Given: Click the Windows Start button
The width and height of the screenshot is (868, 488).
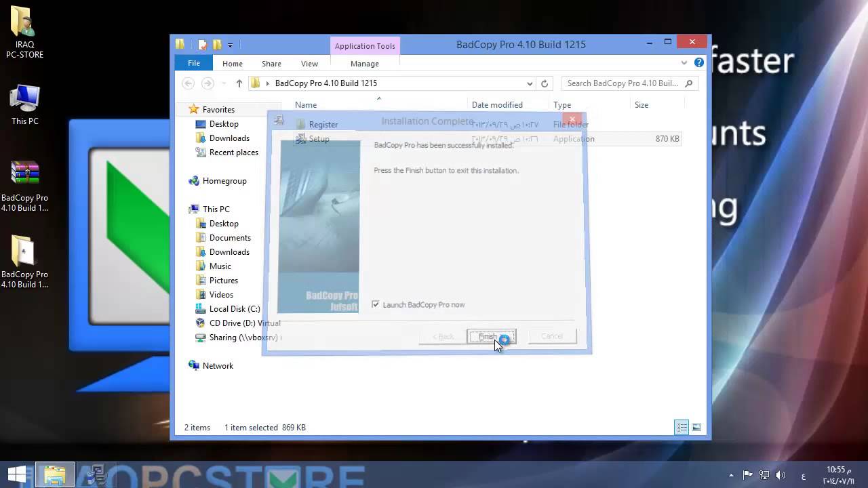Looking at the screenshot, I should click(16, 474).
